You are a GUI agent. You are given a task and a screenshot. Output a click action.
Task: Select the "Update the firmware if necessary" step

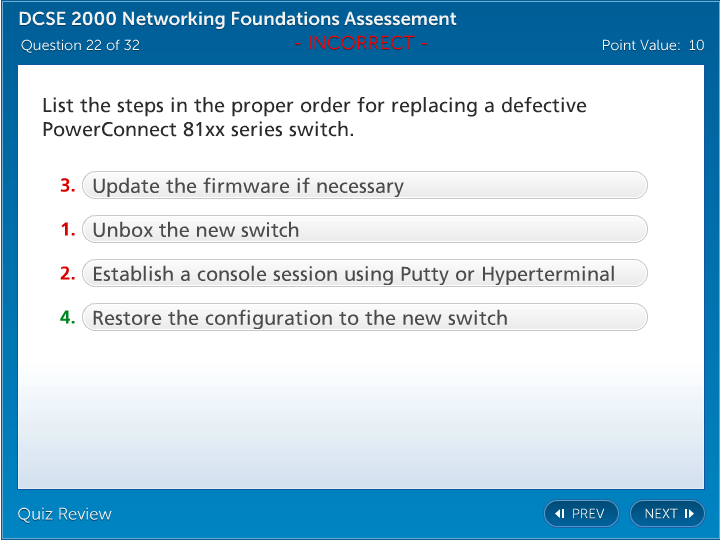[364, 186]
